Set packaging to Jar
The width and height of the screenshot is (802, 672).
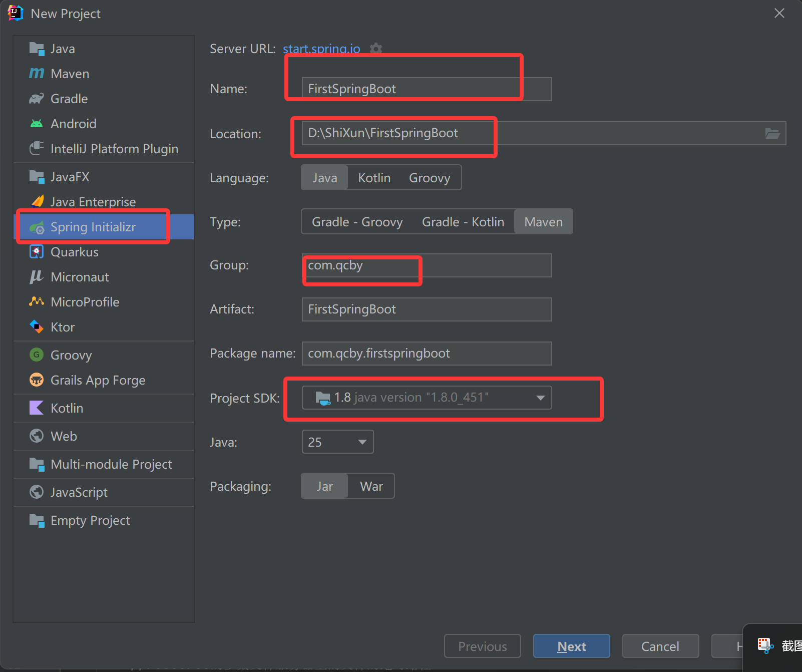[x=324, y=486]
